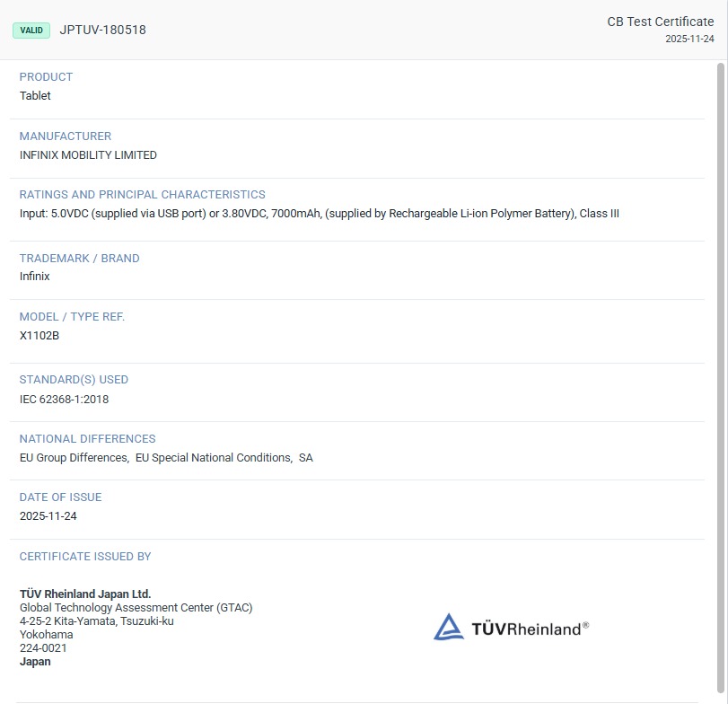This screenshot has width=728, height=704.
Task: Click model reference X1102B
Action: click(x=39, y=336)
